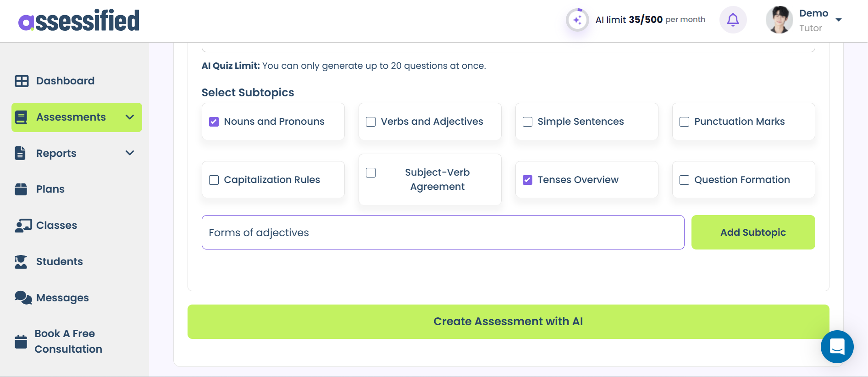Viewport: 868px width, 377px height.
Task: Click the Messages speech bubbles icon
Action: click(23, 298)
